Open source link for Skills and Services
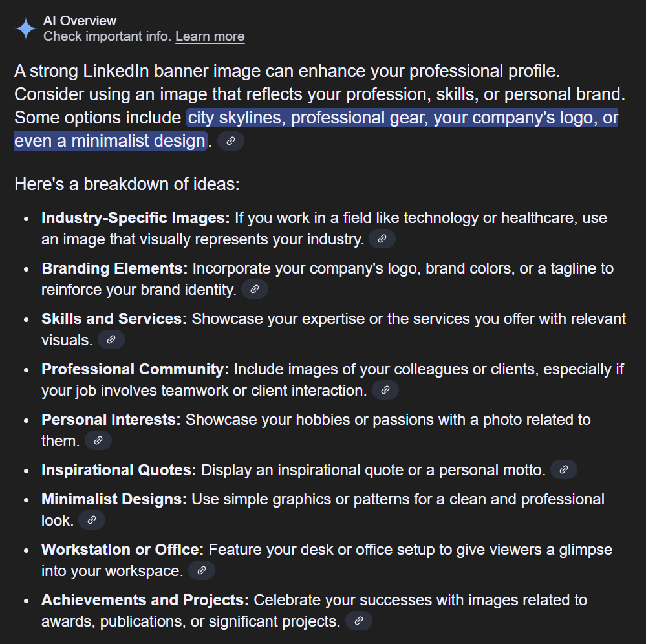This screenshot has width=646, height=644. click(x=111, y=339)
